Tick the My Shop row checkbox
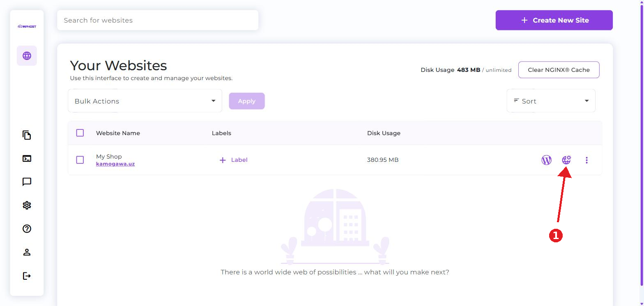Viewport: 644px width, 306px height. point(80,160)
